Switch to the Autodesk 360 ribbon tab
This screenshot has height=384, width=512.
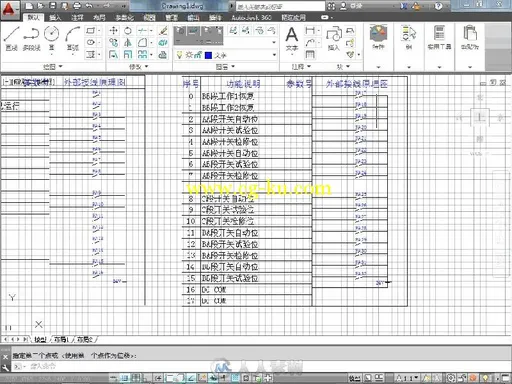[251, 17]
